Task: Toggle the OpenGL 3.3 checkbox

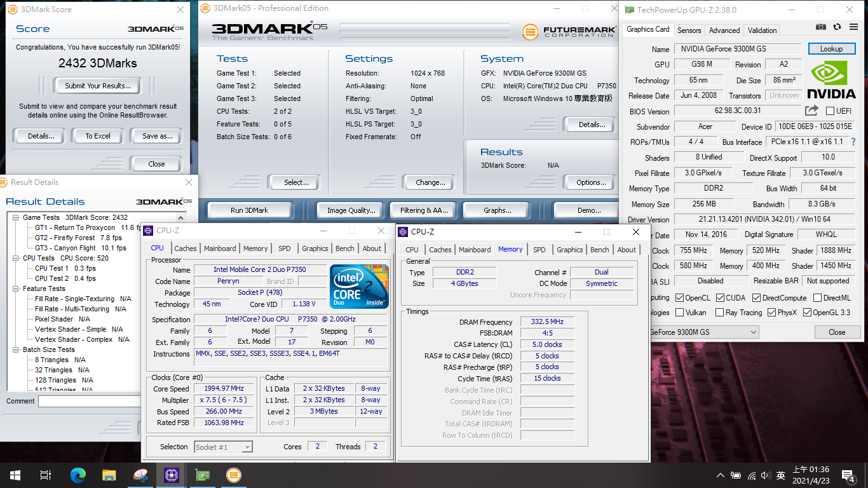Action: 807,312
